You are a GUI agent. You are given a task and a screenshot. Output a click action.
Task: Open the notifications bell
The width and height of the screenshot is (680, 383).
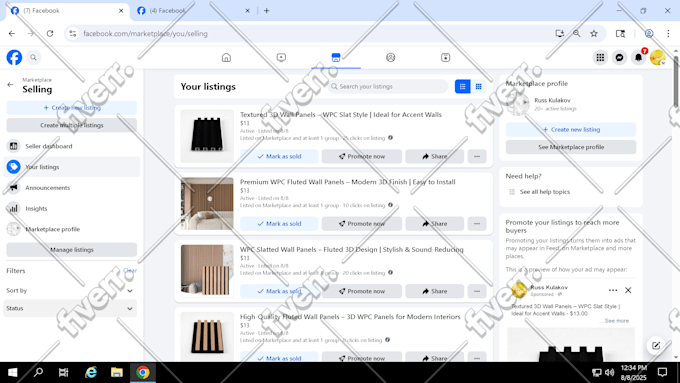tap(638, 57)
